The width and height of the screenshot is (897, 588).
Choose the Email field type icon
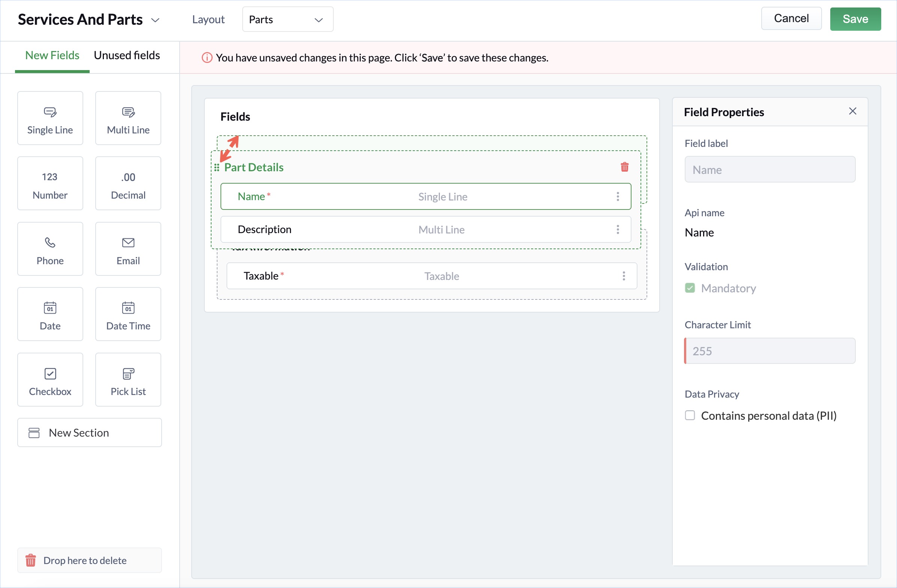(x=128, y=242)
